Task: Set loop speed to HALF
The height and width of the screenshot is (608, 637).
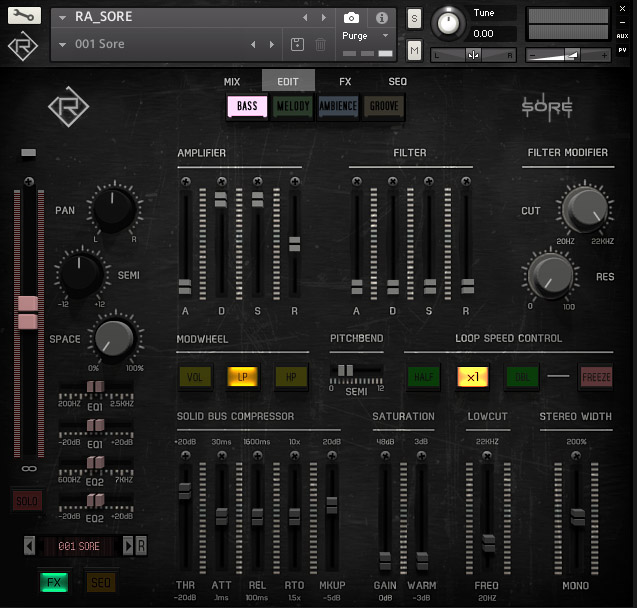Action: click(x=424, y=377)
